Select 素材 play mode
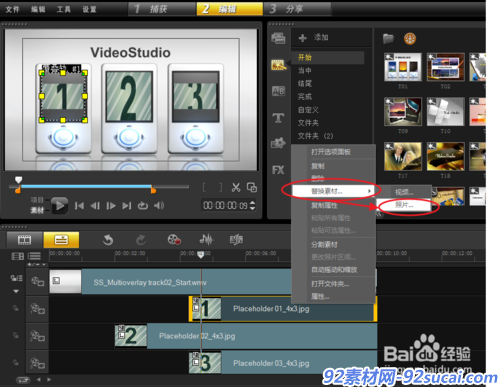 coord(37,210)
